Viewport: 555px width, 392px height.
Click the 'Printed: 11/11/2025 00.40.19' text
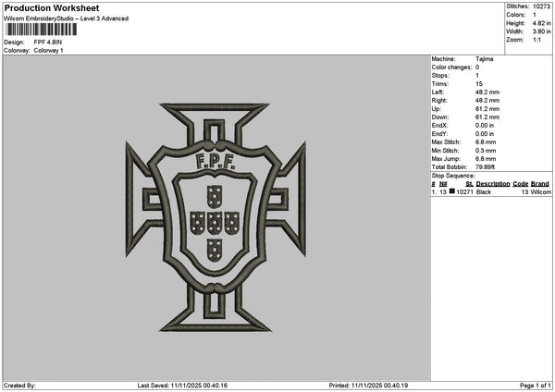pos(368,386)
